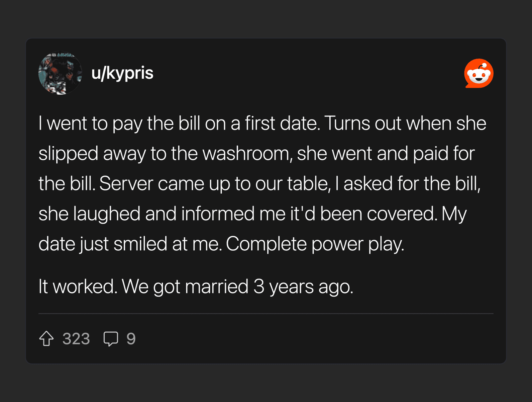The image size is (532, 402).
Task: Click the 9 comments count
Action: coord(131,339)
